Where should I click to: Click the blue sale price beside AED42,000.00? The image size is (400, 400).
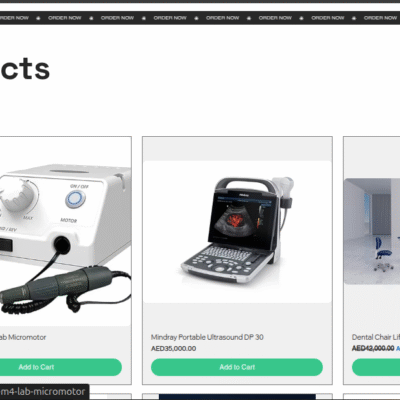point(398,348)
